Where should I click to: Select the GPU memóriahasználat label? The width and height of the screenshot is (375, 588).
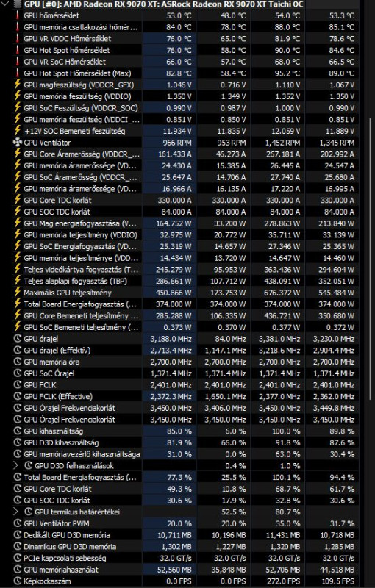pyautogui.click(x=61, y=570)
